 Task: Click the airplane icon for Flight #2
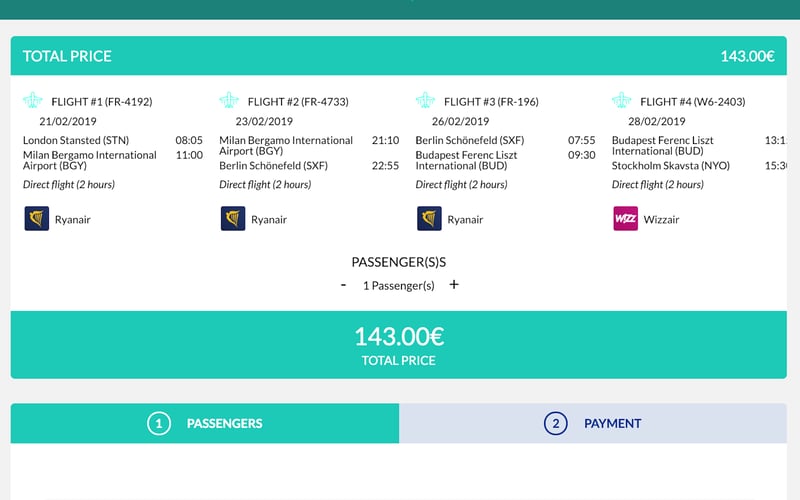pyautogui.click(x=230, y=101)
